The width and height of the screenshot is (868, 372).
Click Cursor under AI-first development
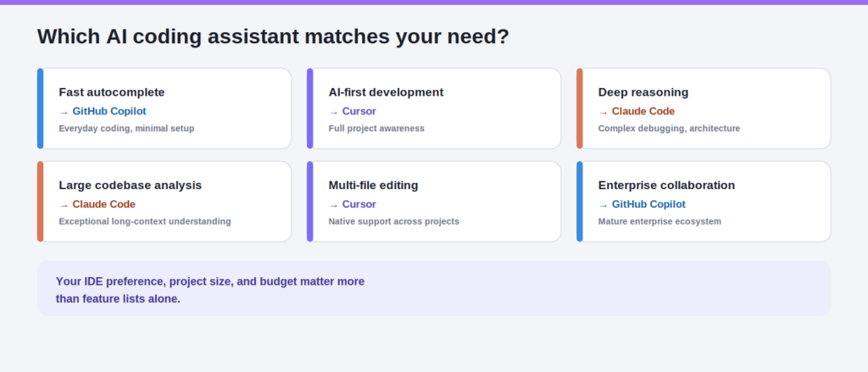[359, 111]
